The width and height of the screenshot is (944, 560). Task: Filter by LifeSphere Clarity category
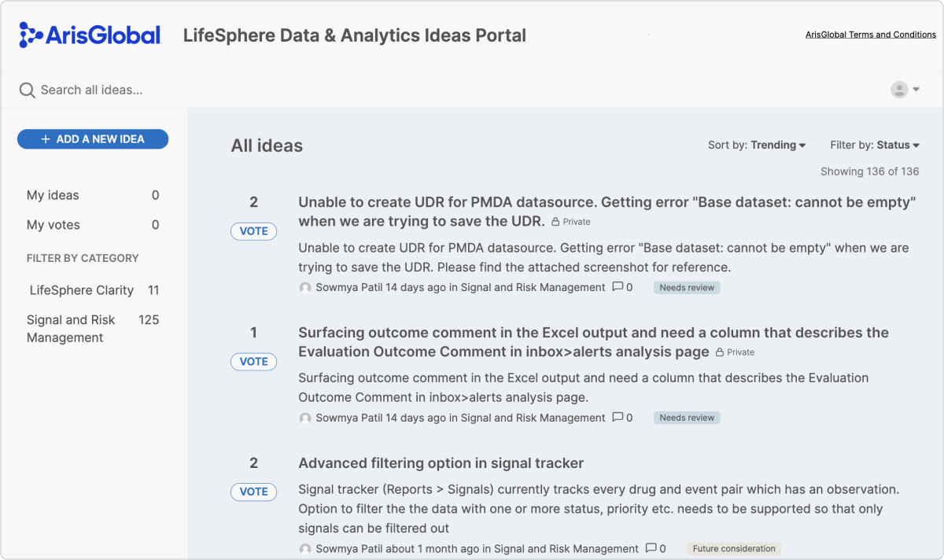(93, 290)
